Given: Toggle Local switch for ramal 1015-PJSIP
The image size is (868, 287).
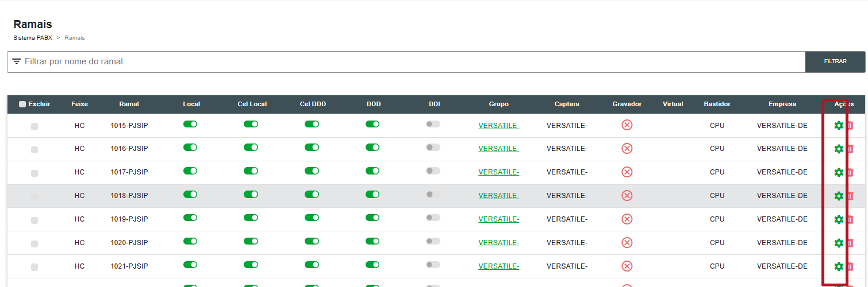Looking at the screenshot, I should pyautogui.click(x=190, y=124).
